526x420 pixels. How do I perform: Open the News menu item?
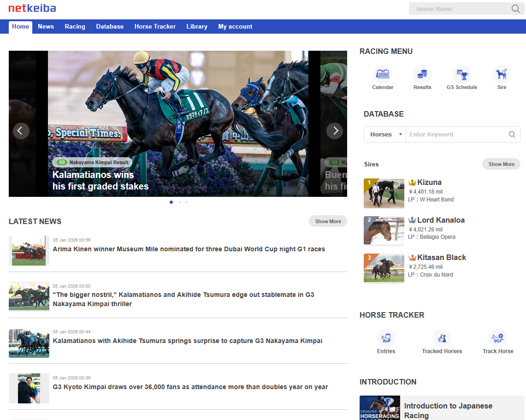46,27
